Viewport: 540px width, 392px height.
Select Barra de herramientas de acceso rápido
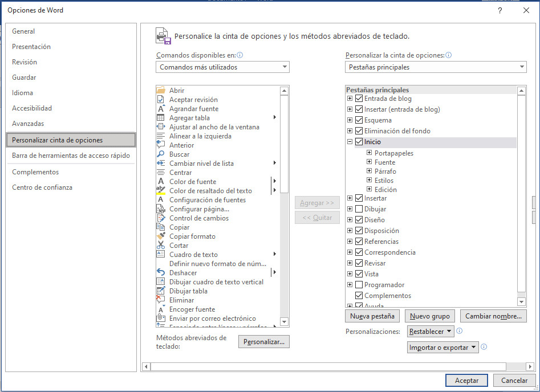pos(71,156)
